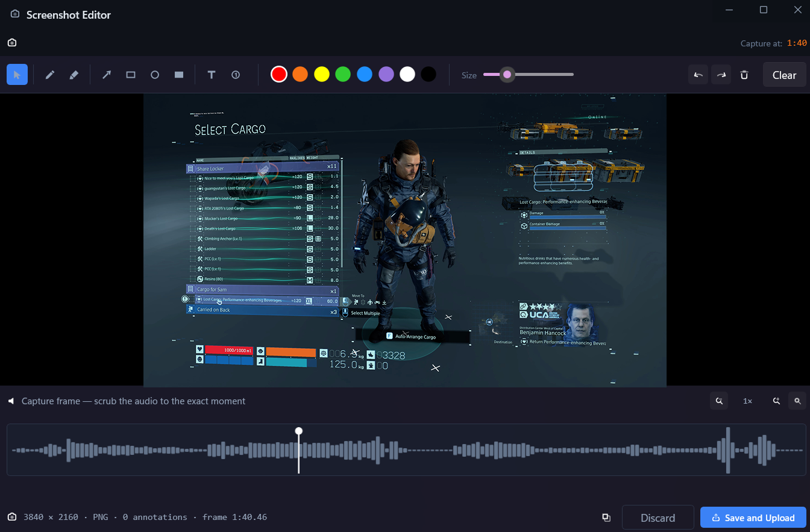Click the waveform playhead marker
The width and height of the screenshot is (810, 532).
tap(298, 431)
